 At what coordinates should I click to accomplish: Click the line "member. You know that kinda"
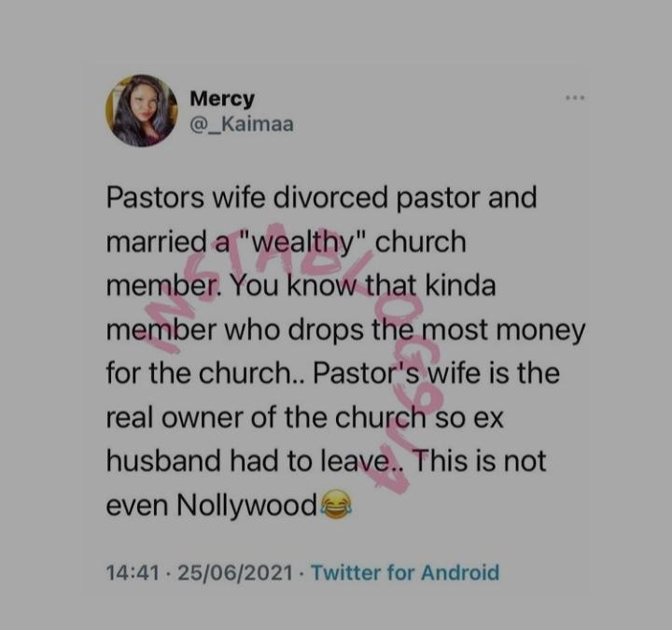click(x=300, y=287)
